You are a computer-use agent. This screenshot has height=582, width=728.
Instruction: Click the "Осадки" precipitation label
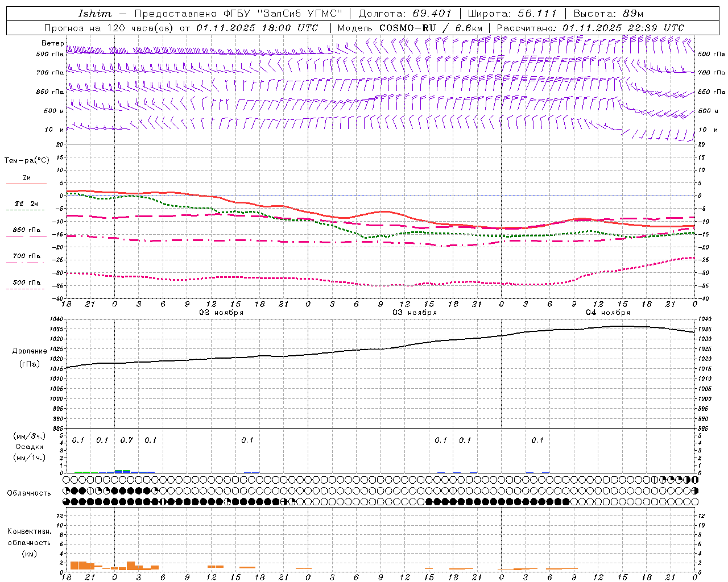pyautogui.click(x=30, y=447)
